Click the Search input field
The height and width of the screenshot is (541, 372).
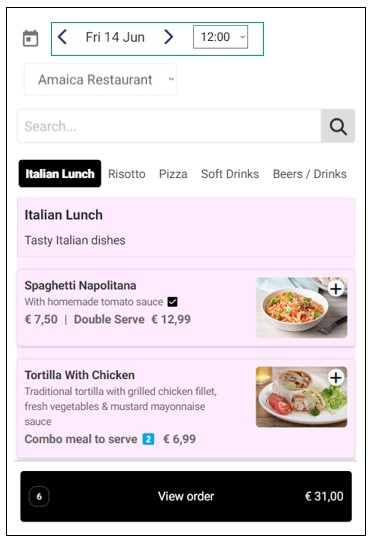(x=169, y=126)
